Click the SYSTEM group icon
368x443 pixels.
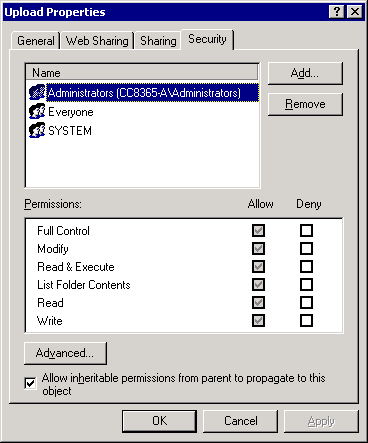click(x=37, y=130)
